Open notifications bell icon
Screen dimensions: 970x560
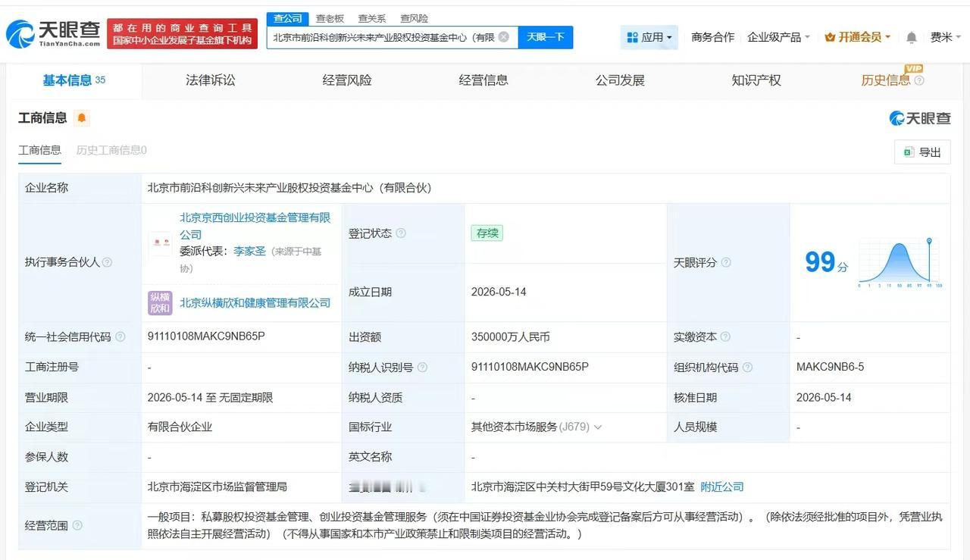coord(912,37)
